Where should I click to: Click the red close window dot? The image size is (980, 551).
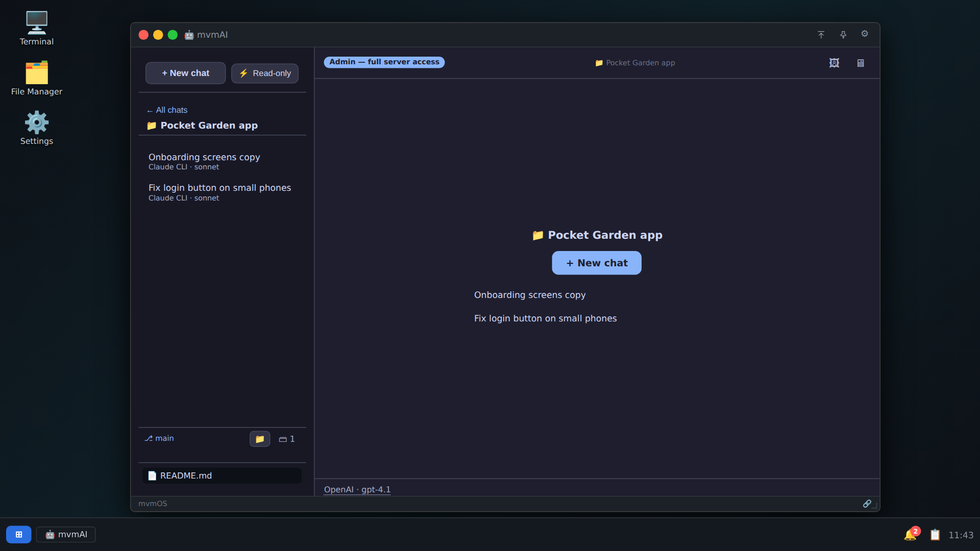pos(143,35)
